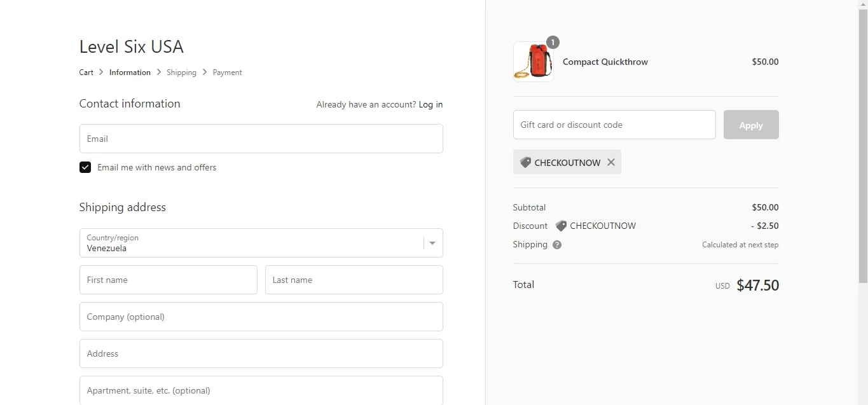Select the Shipping breadcrumb step

pos(181,72)
